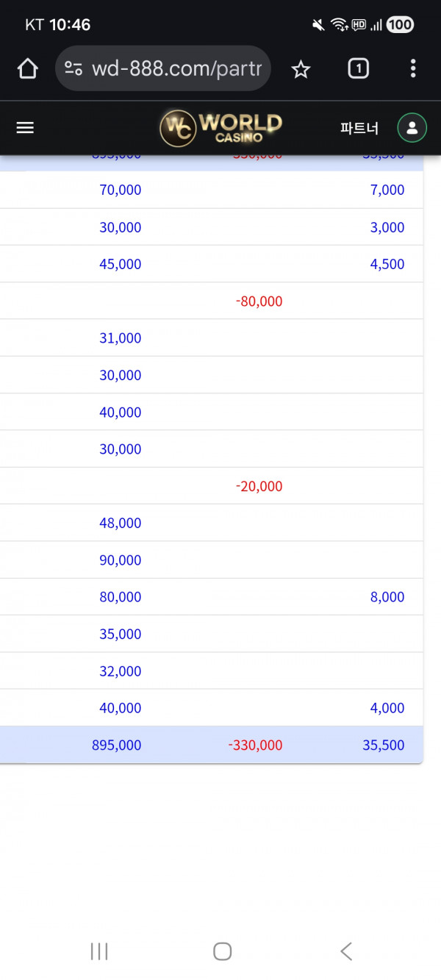Screen dimensions: 441x980
Task: Bookmark page with the star icon
Action: pos(301,69)
